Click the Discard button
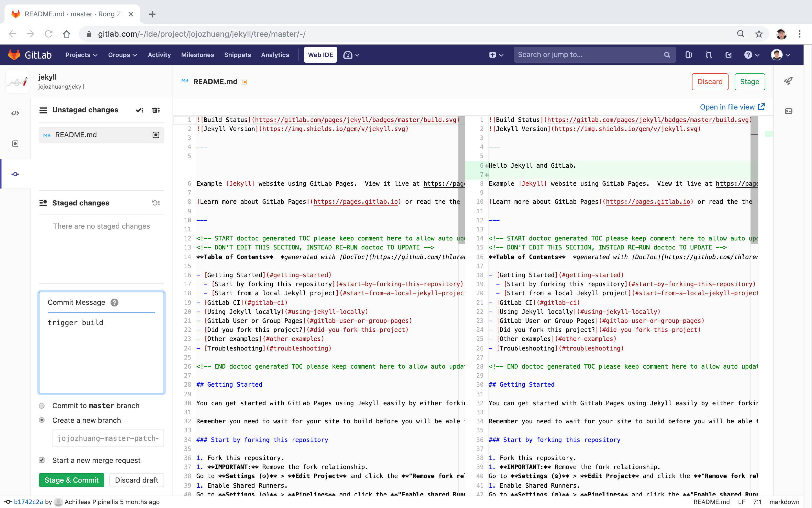The image size is (812, 508). (x=710, y=82)
